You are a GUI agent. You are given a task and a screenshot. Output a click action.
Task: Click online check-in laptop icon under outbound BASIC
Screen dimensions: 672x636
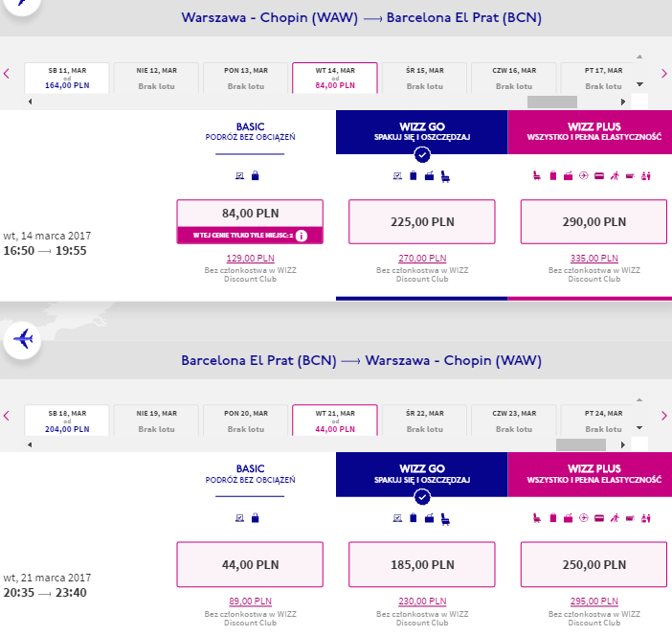[x=240, y=176]
